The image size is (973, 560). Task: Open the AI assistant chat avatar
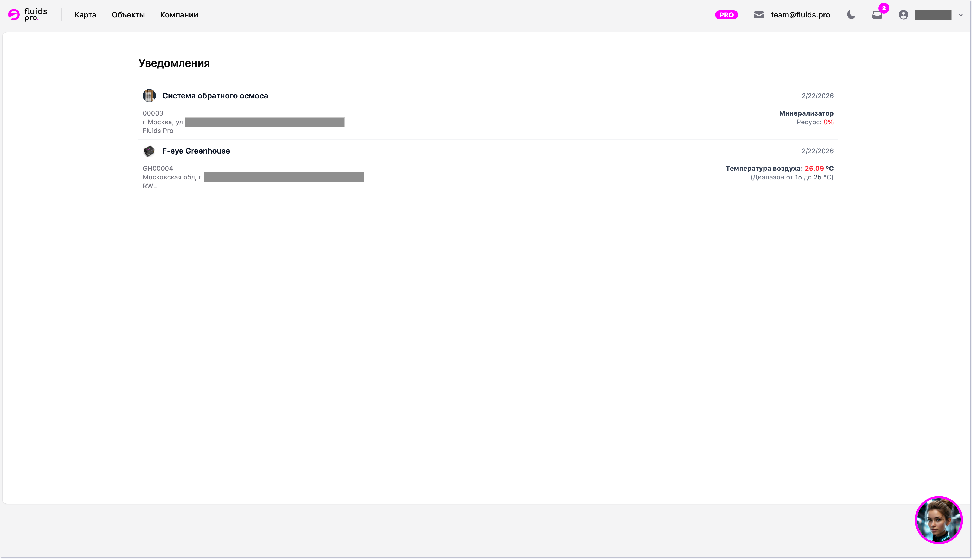(938, 520)
